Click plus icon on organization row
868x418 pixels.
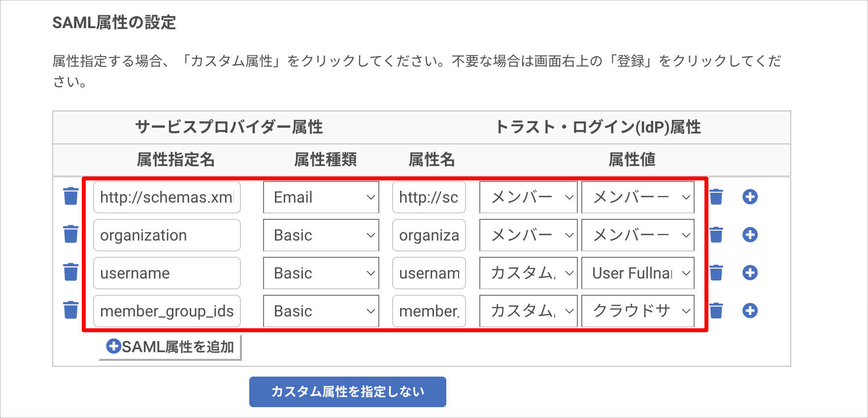point(750,235)
